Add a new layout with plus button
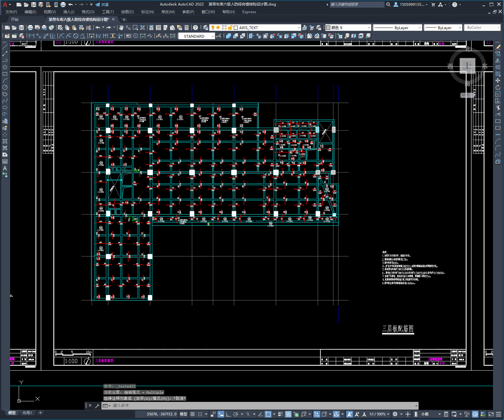The width and height of the screenshot is (504, 420). click(x=40, y=413)
